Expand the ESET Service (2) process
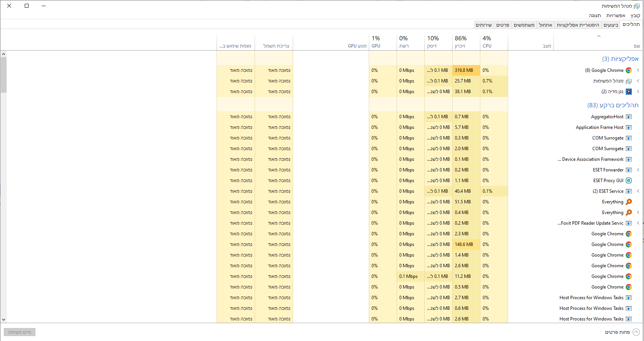 638,191
